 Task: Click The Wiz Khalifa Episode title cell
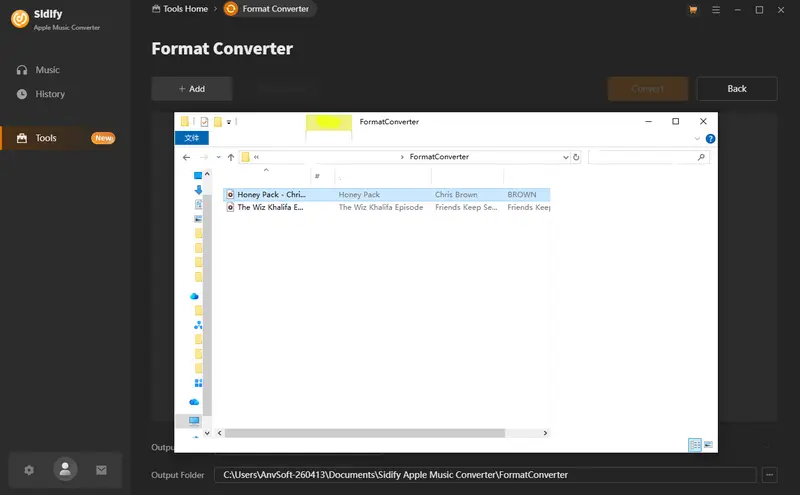point(381,207)
